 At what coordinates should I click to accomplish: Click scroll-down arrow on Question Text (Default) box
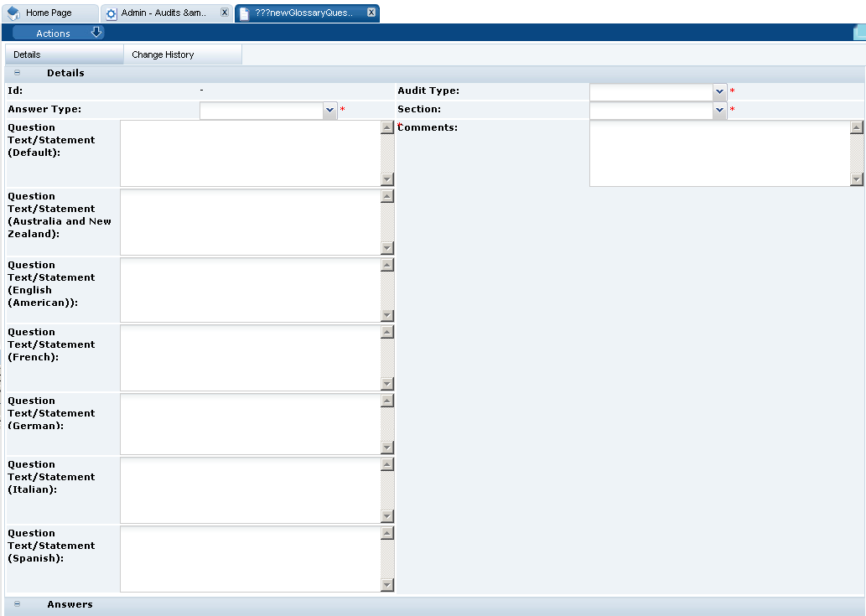click(x=386, y=179)
